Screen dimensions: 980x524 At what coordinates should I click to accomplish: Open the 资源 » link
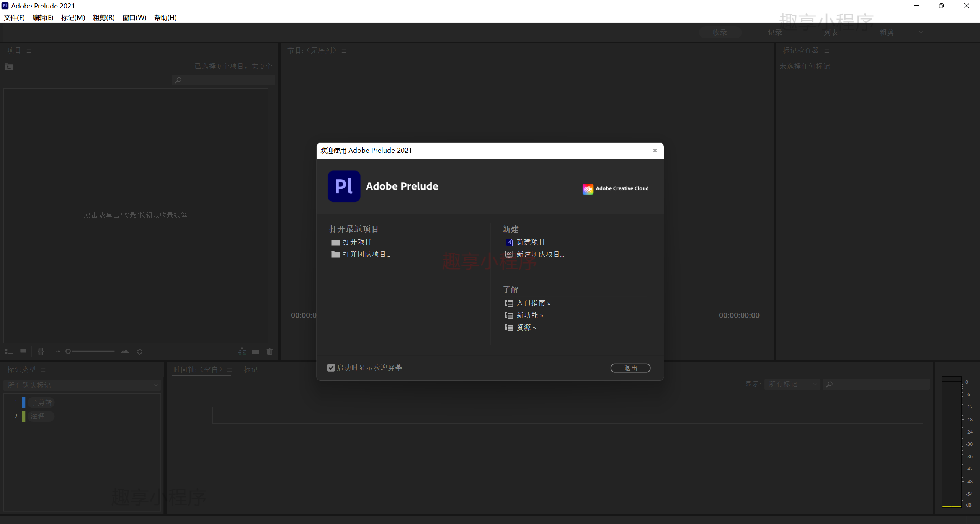tap(526, 327)
